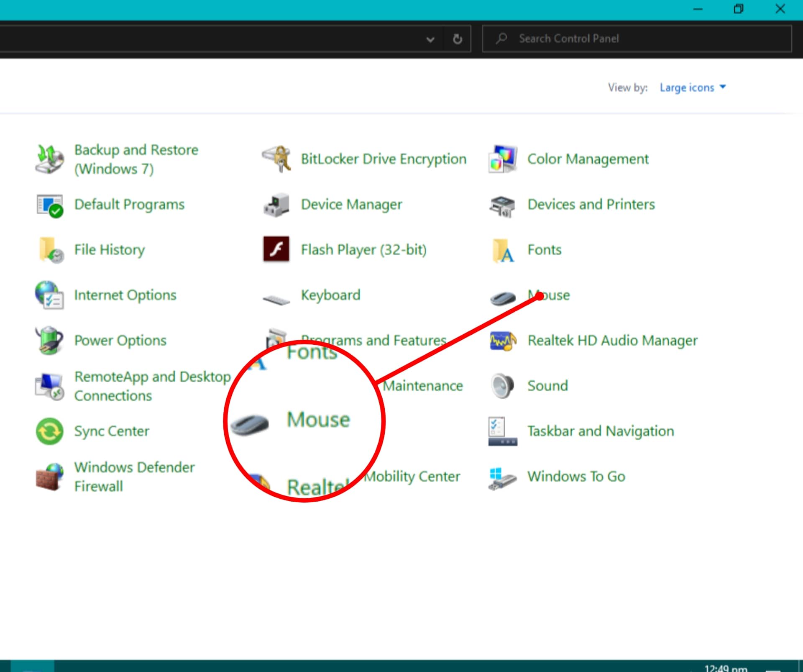Viewport: 803px width, 672px height.
Task: Click the Keyboard link
Action: point(330,295)
